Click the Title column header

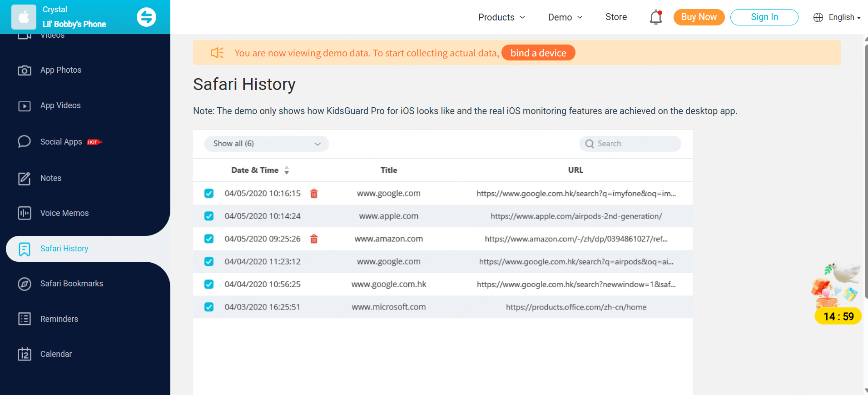[389, 170]
